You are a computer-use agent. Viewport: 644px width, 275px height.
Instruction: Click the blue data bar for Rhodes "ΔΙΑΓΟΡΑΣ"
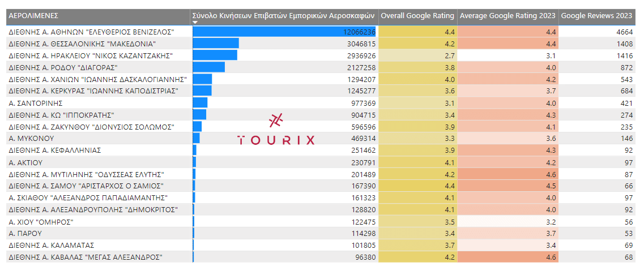click(208, 67)
